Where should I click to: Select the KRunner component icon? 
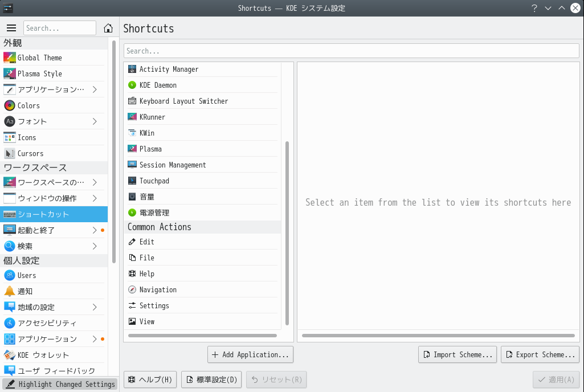point(132,117)
